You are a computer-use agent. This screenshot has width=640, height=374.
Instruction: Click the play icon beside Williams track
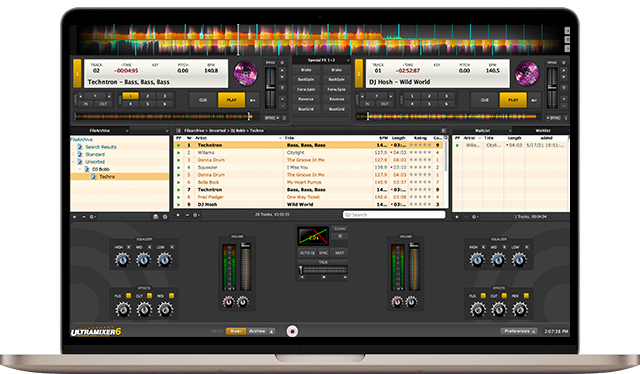click(x=178, y=152)
